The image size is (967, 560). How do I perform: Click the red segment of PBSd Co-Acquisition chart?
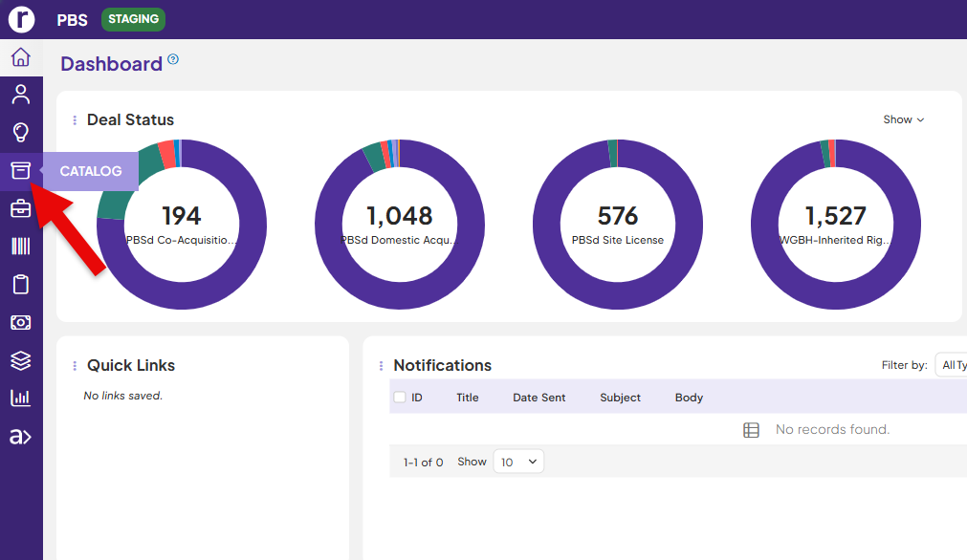click(167, 155)
